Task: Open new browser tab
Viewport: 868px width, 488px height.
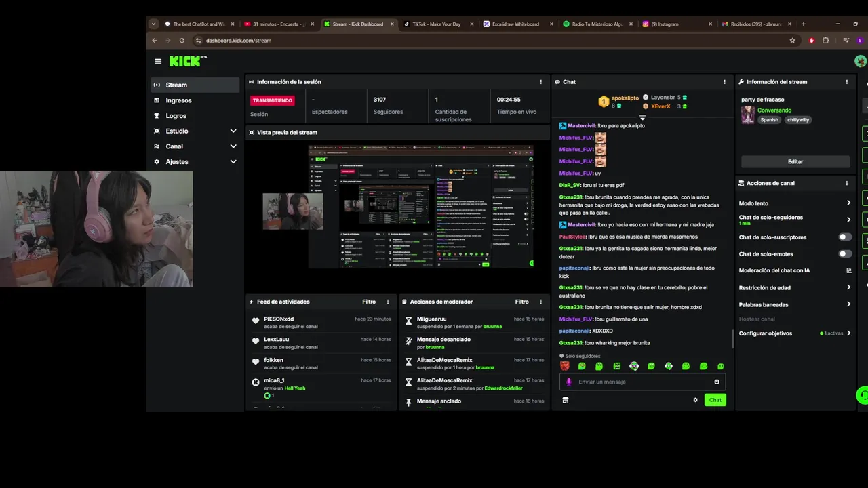Action: click(x=804, y=24)
